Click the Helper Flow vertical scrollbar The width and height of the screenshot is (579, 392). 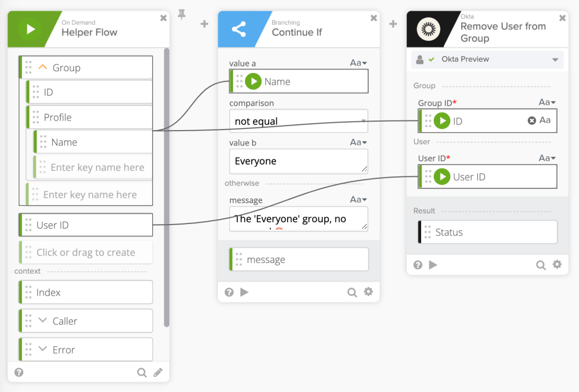pos(166,187)
